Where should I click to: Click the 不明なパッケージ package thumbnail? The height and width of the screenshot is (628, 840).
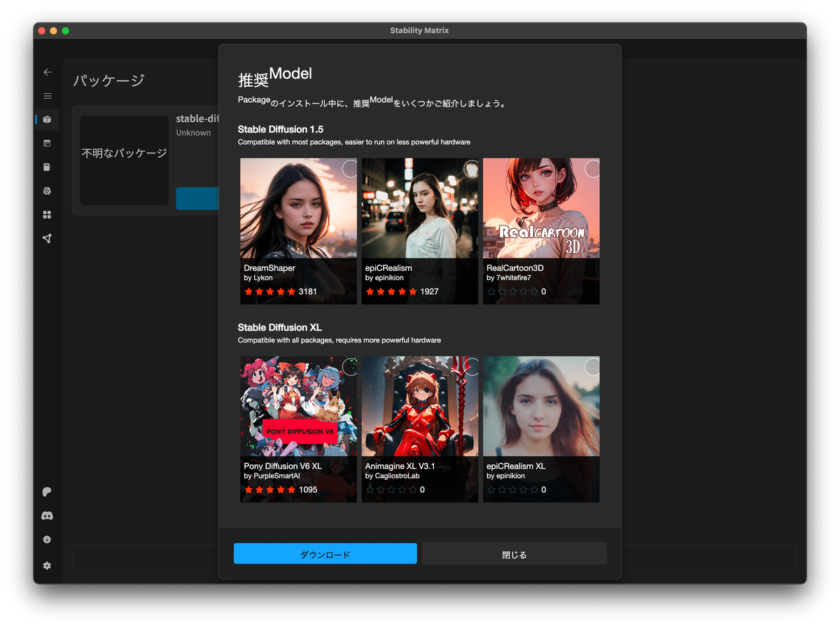click(x=125, y=160)
